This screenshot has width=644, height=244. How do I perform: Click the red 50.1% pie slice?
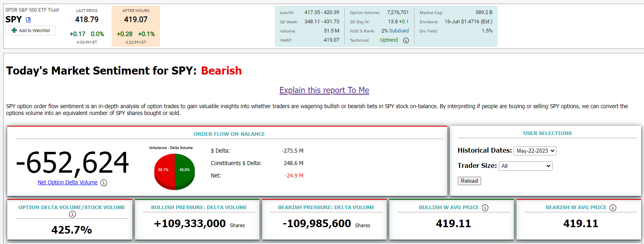pyautogui.click(x=165, y=170)
